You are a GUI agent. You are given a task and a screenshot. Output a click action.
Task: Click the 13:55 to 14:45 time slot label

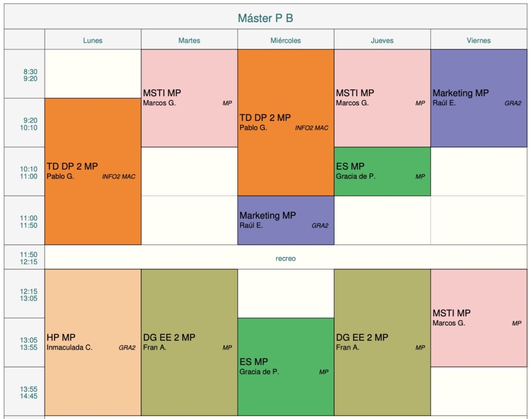[29, 393]
